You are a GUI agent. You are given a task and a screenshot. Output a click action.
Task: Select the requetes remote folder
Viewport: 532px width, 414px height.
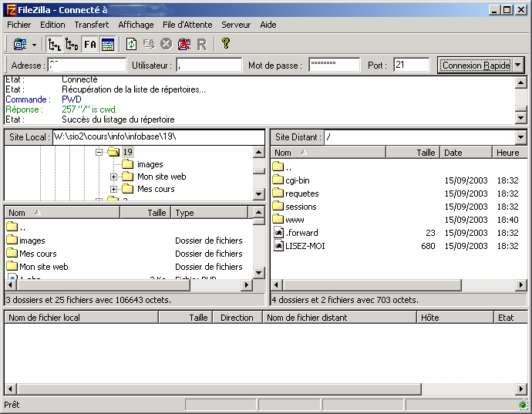(301, 194)
